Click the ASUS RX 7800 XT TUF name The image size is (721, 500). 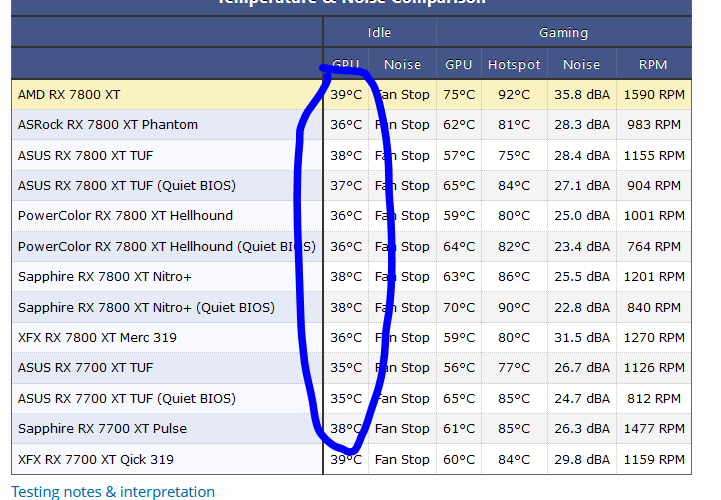[x=86, y=155]
